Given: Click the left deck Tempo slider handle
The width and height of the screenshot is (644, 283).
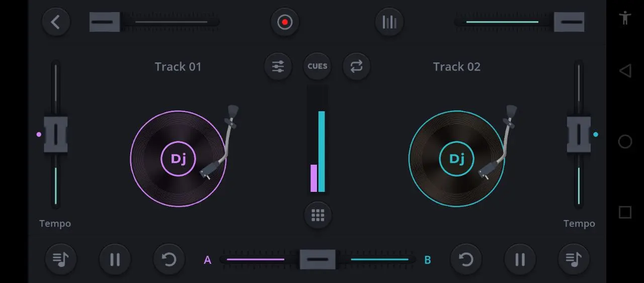Looking at the screenshot, I should [x=55, y=134].
